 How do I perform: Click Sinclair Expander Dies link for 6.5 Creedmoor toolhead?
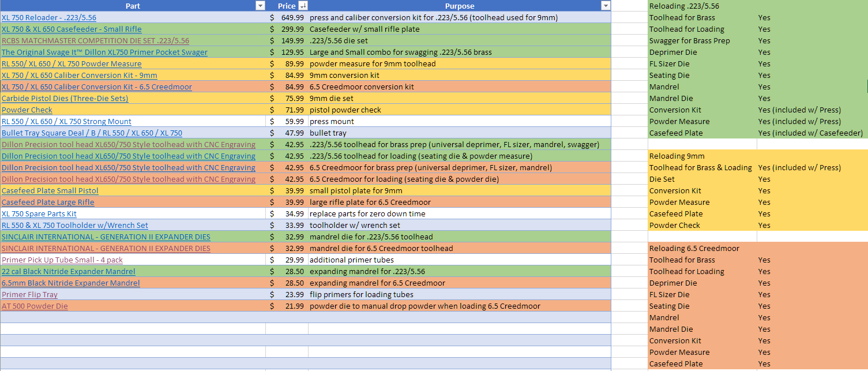106,248
